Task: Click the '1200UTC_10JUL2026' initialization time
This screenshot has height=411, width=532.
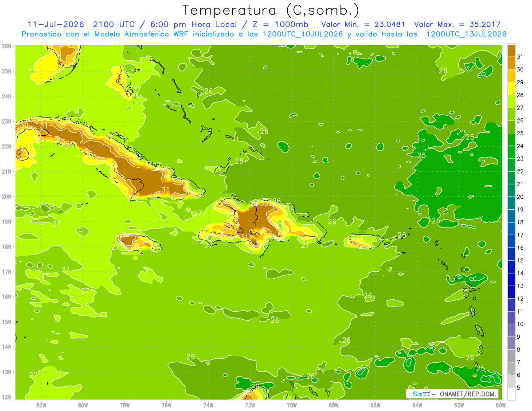Action: [x=303, y=34]
